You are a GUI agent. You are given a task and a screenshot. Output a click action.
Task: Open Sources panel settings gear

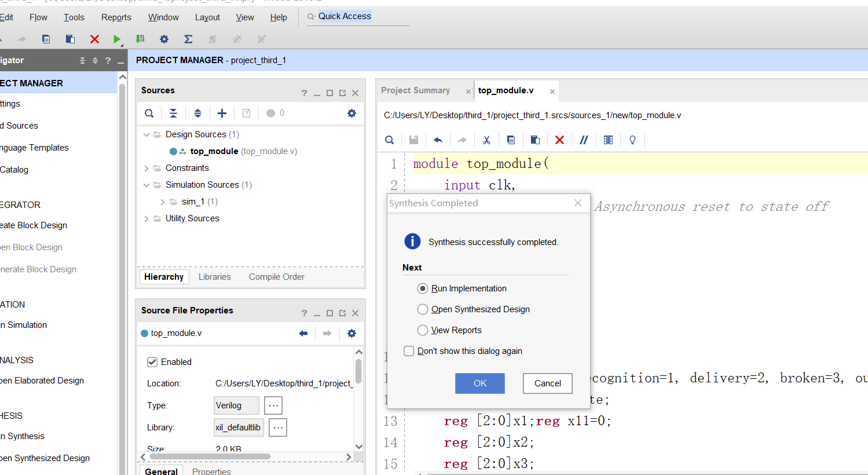[351, 114]
